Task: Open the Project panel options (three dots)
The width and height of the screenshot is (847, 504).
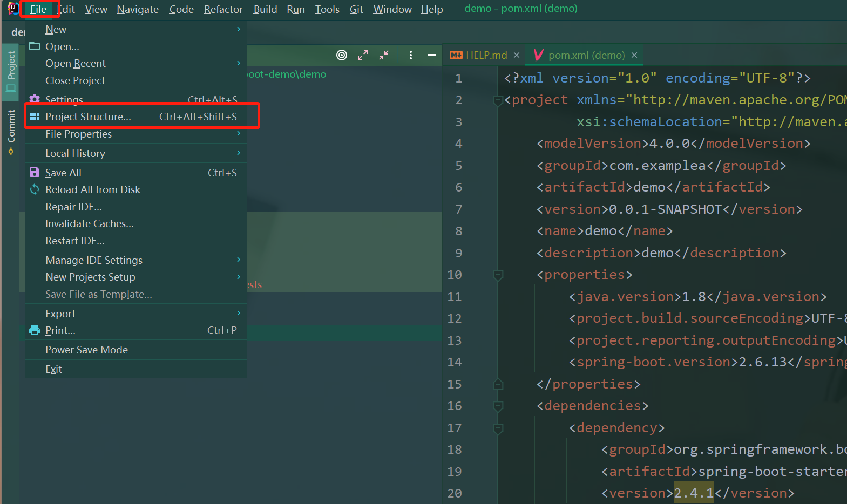Action: click(411, 55)
